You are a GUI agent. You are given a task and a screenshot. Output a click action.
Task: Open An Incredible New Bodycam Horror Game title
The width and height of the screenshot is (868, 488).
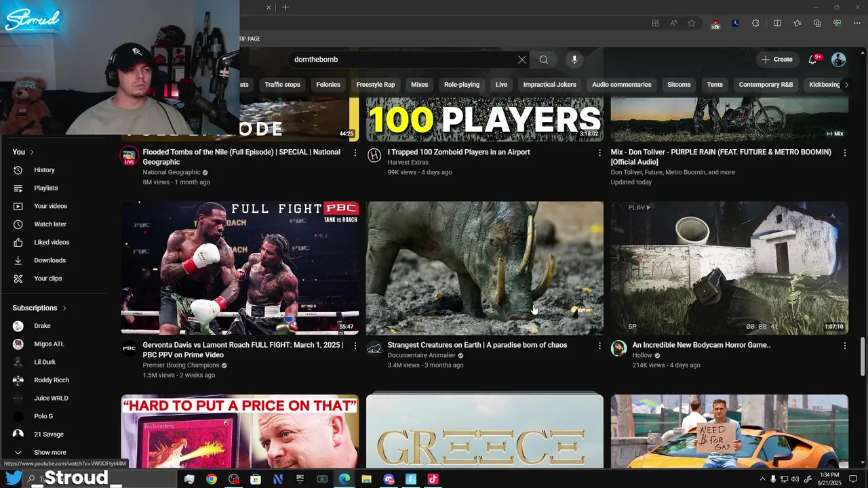click(701, 345)
